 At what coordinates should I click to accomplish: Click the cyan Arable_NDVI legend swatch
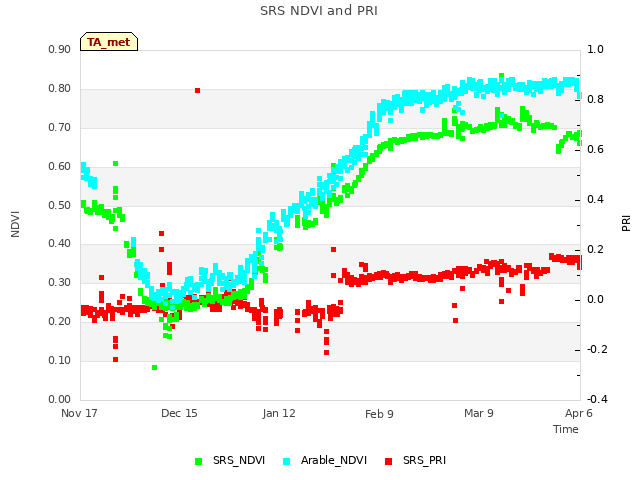click(x=287, y=462)
